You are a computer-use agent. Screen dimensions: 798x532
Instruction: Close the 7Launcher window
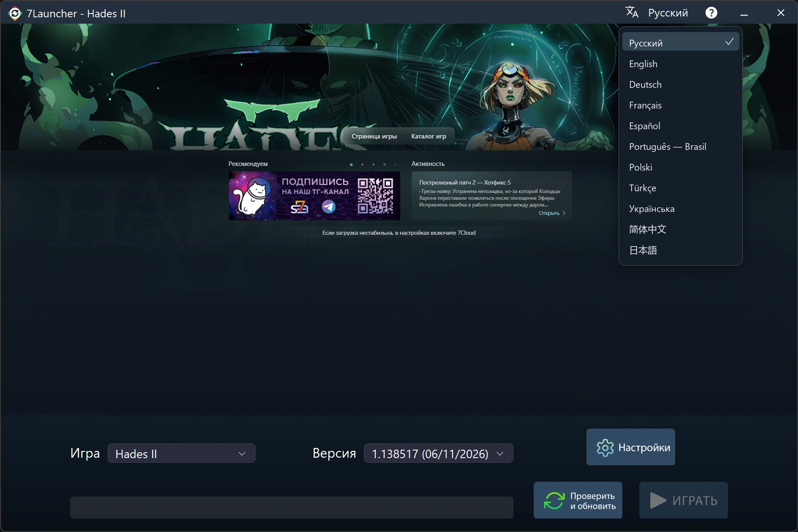(x=781, y=13)
